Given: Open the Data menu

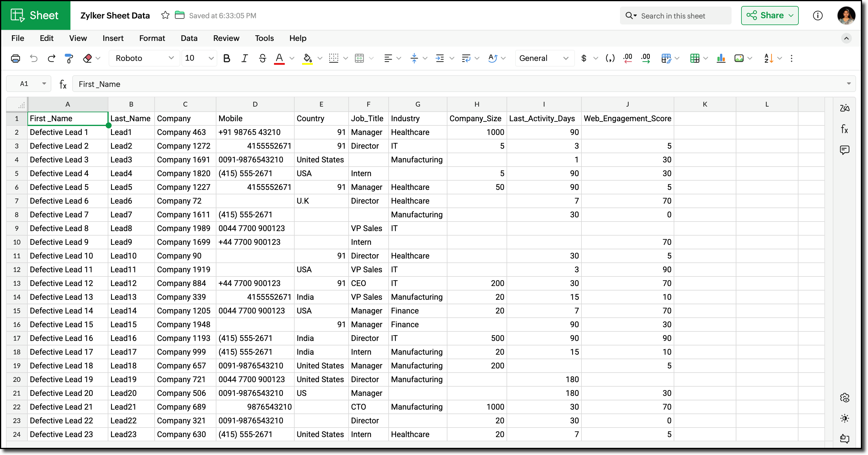Looking at the screenshot, I should click(189, 38).
